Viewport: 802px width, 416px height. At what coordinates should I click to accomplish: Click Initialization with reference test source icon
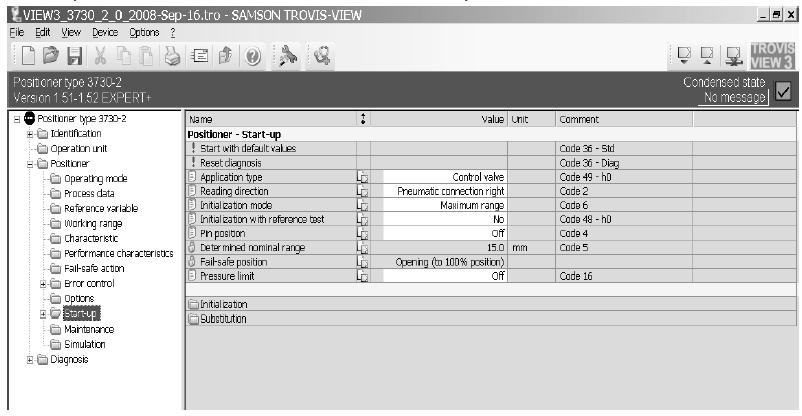[x=362, y=220]
